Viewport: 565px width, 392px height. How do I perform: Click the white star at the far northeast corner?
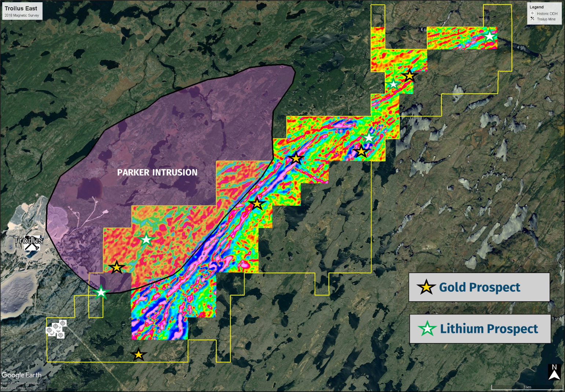(489, 36)
